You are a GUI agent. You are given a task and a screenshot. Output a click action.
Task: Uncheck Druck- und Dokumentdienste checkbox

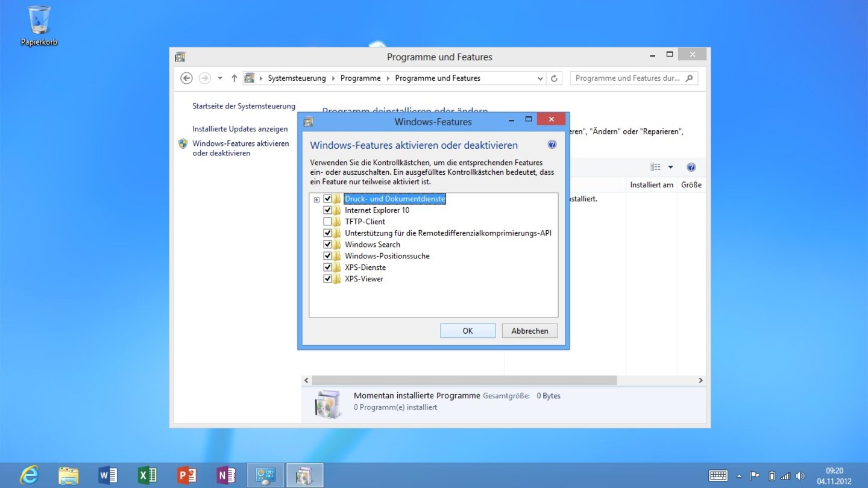pyautogui.click(x=327, y=199)
